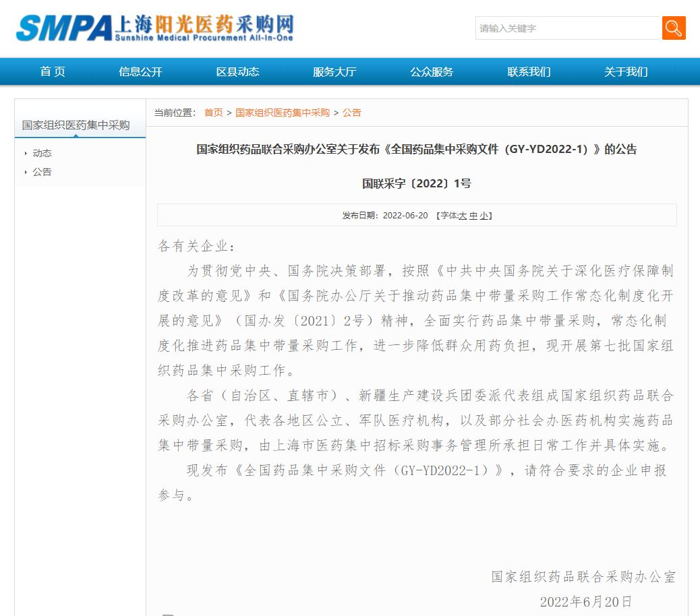Open the 关于我们 navigation item
The height and width of the screenshot is (616, 700).
(x=626, y=72)
